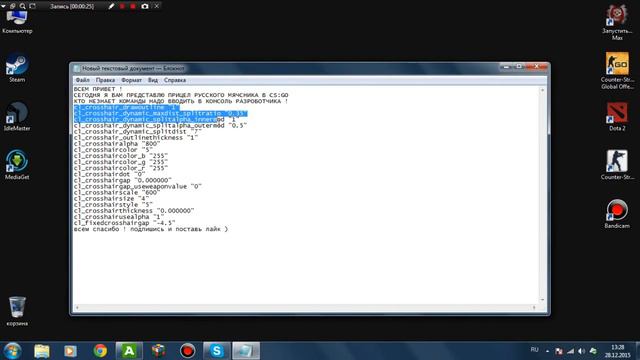Click the RU language indicator in the tray

click(x=534, y=350)
